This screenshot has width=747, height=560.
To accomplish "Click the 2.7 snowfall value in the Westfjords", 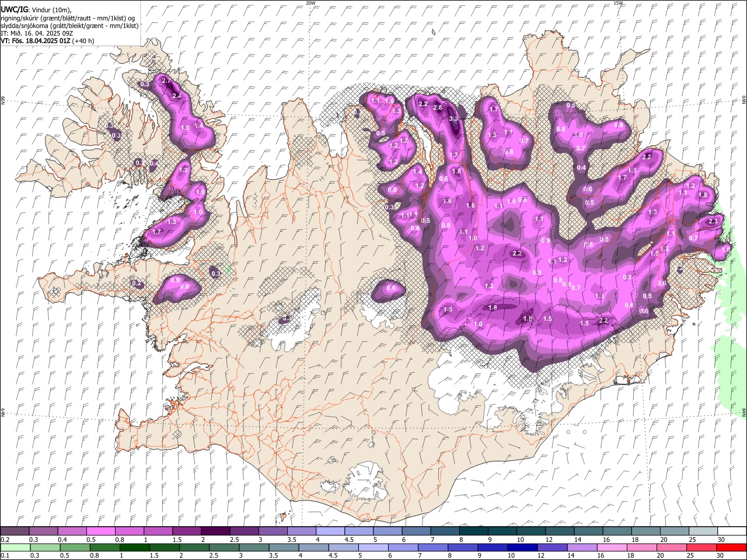I will click(x=166, y=80).
